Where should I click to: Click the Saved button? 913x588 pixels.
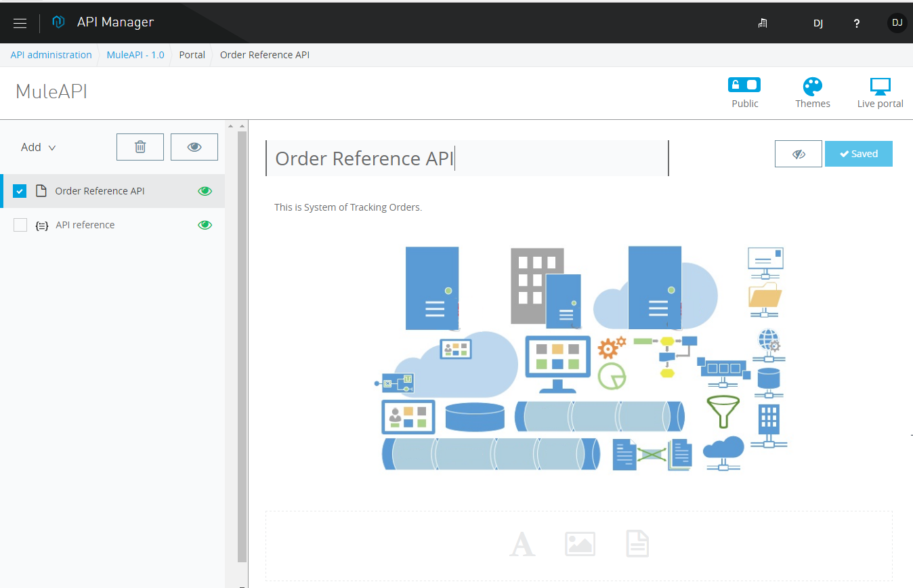(858, 153)
